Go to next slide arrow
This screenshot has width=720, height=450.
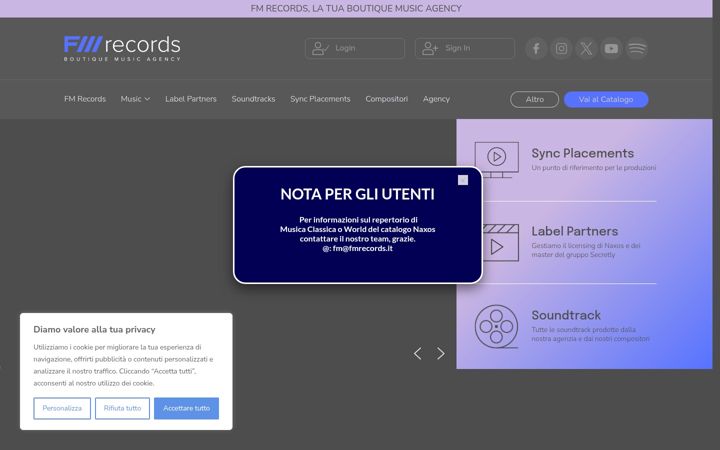(x=441, y=354)
